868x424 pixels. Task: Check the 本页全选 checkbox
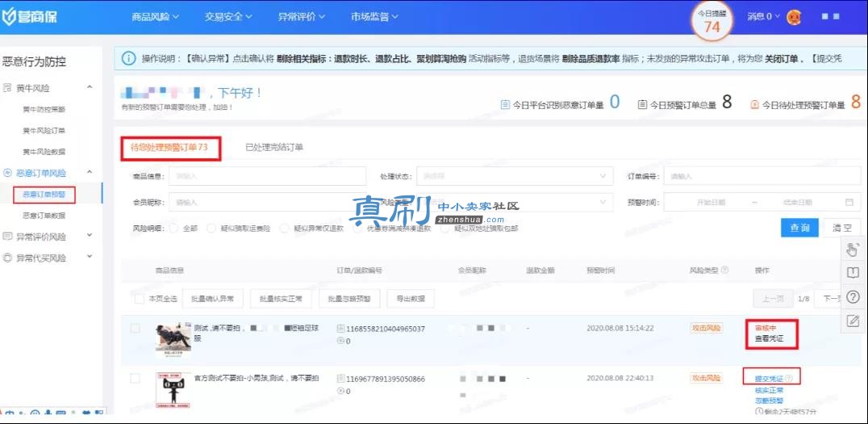click(x=140, y=299)
